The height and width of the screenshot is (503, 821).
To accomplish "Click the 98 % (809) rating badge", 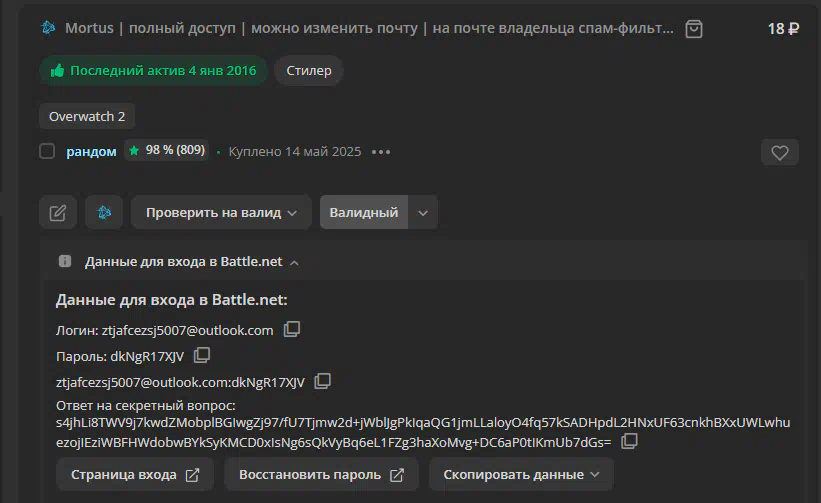I will tap(167, 150).
